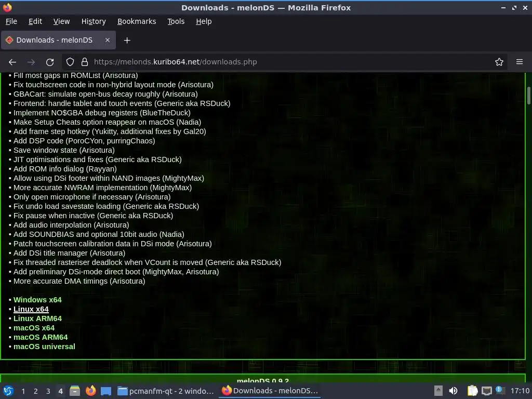Launch Firefox from taskbar quicklaunch icon

point(90,391)
